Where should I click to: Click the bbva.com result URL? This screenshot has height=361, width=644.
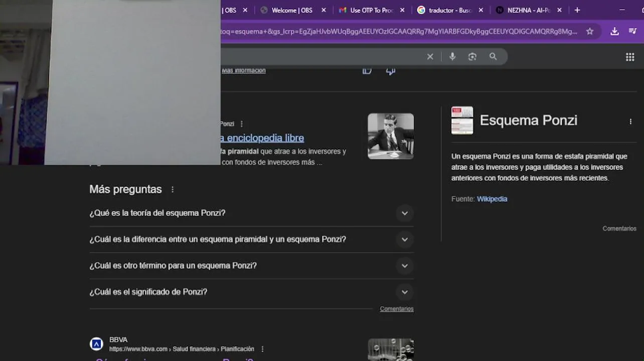click(x=182, y=349)
